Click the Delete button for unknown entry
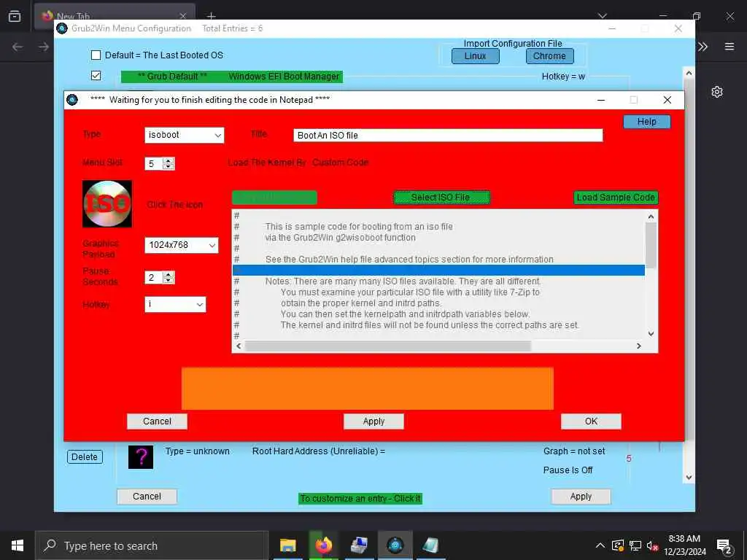The height and width of the screenshot is (560, 747). pyautogui.click(x=85, y=457)
